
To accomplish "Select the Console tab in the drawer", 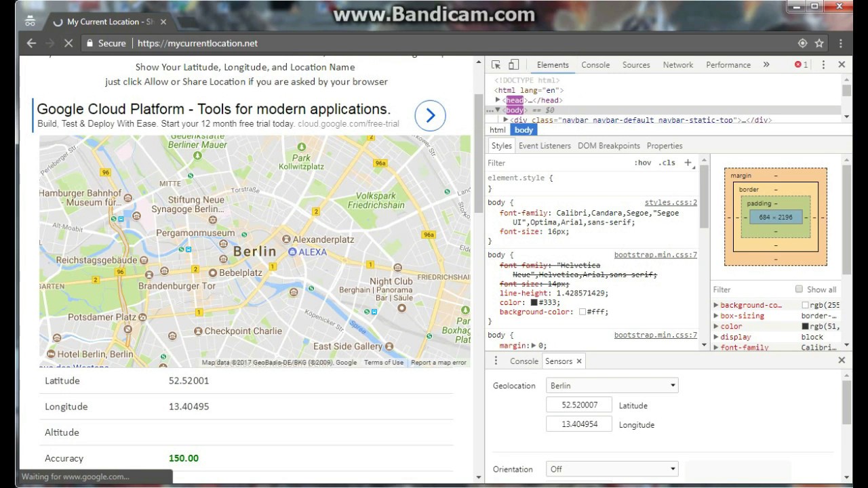I will 524,361.
